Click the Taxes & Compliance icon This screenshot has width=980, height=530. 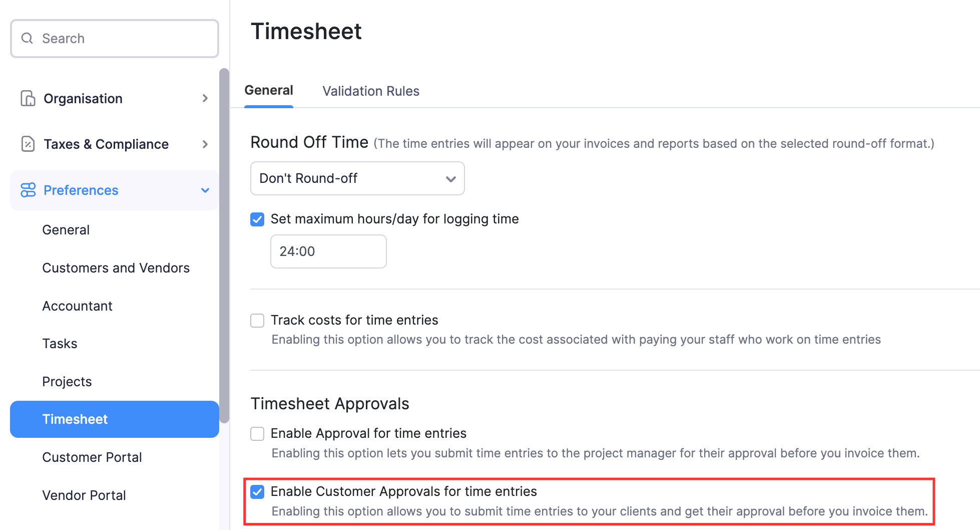pyautogui.click(x=28, y=144)
